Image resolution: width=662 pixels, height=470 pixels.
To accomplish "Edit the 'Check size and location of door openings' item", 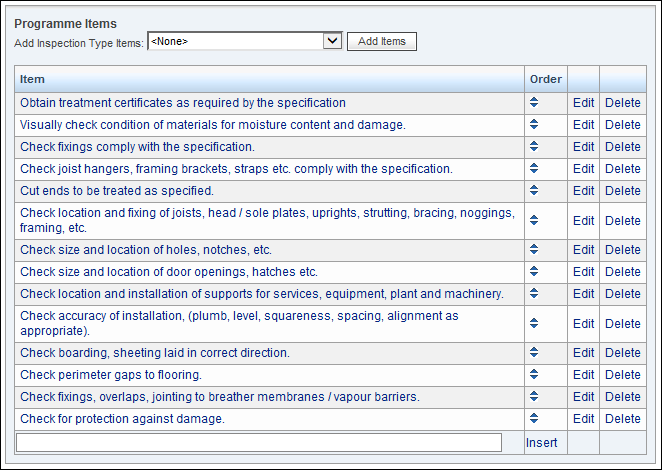I will pos(583,272).
